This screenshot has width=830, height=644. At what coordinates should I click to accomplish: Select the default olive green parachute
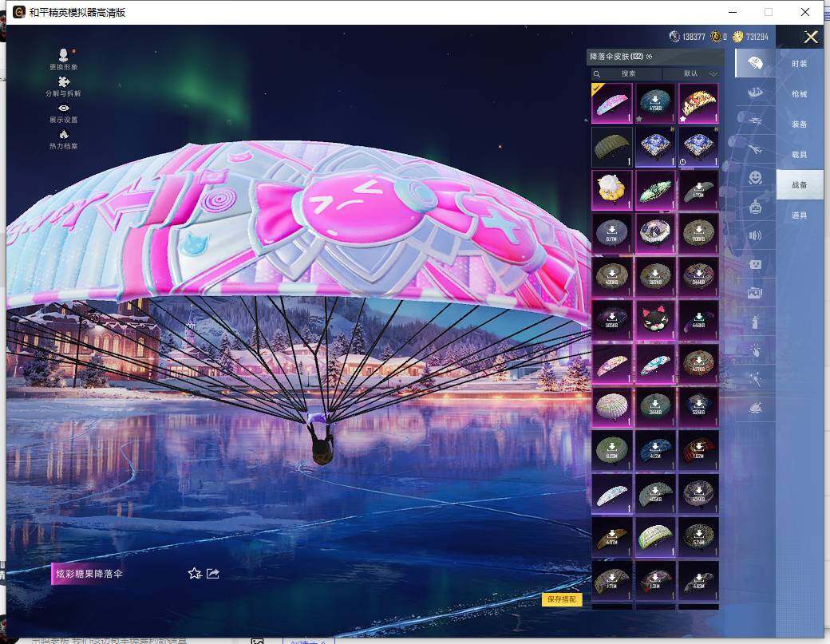[x=612, y=147]
